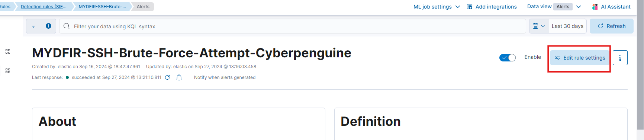Open the AI Assistant
The height and width of the screenshot is (140, 644).
(611, 7)
